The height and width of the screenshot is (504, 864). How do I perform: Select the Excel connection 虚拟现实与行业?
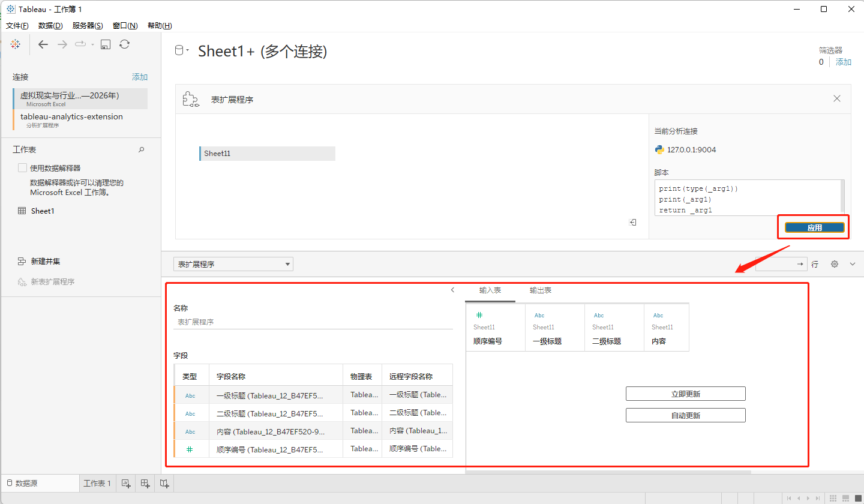(x=80, y=98)
